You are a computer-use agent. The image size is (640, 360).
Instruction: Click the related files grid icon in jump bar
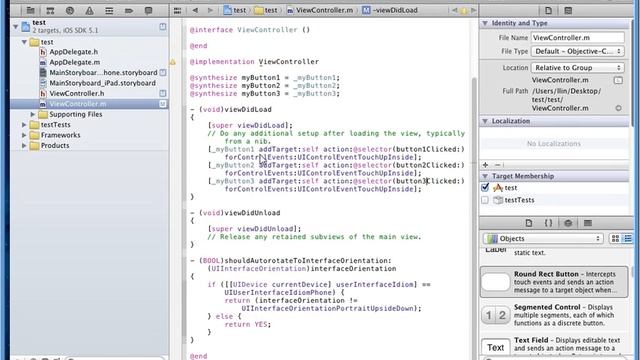click(x=177, y=11)
